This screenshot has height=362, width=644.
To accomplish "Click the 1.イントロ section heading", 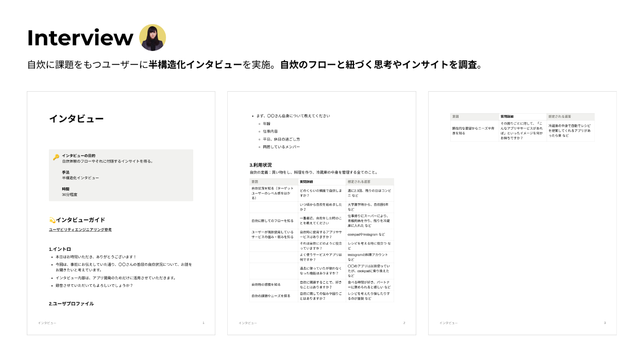I will tap(60, 249).
